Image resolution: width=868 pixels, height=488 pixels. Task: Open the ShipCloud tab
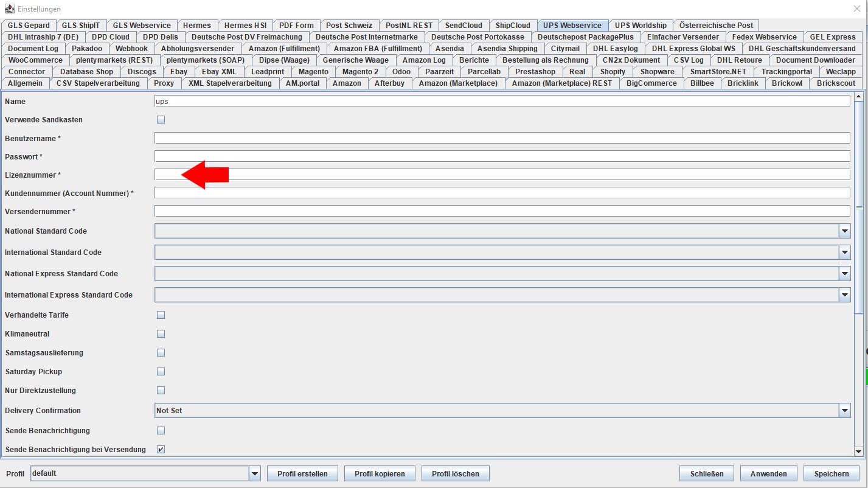513,26
